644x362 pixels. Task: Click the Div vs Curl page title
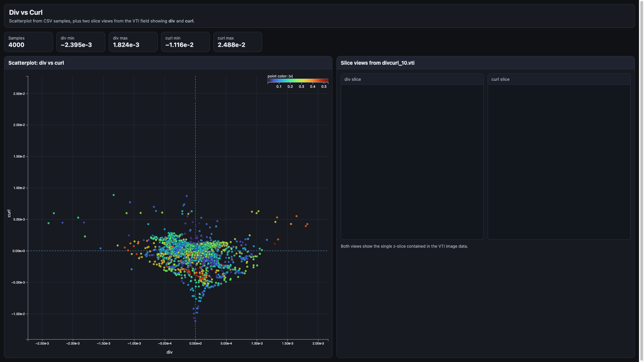(x=26, y=12)
